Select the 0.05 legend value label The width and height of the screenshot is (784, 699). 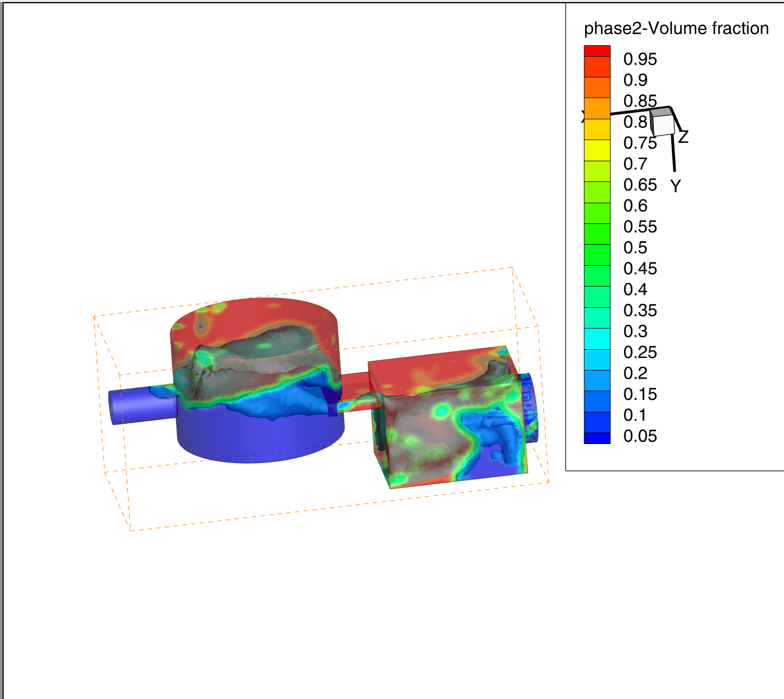click(x=640, y=436)
